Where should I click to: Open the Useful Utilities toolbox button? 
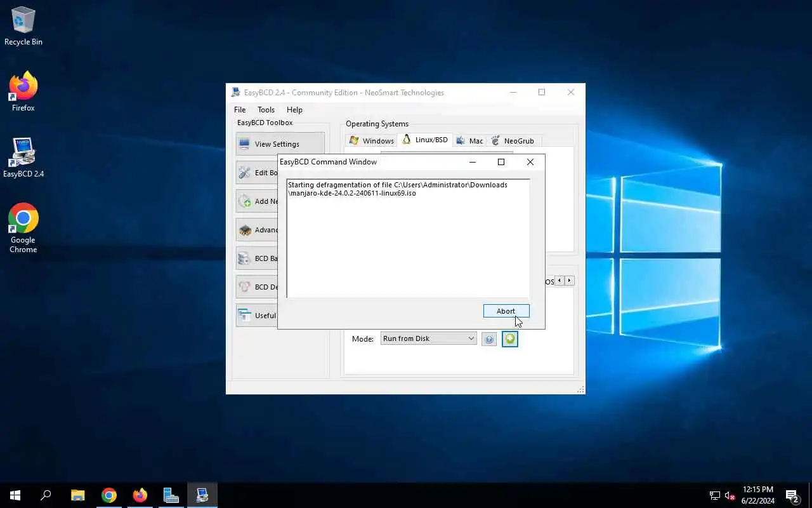[x=257, y=316]
